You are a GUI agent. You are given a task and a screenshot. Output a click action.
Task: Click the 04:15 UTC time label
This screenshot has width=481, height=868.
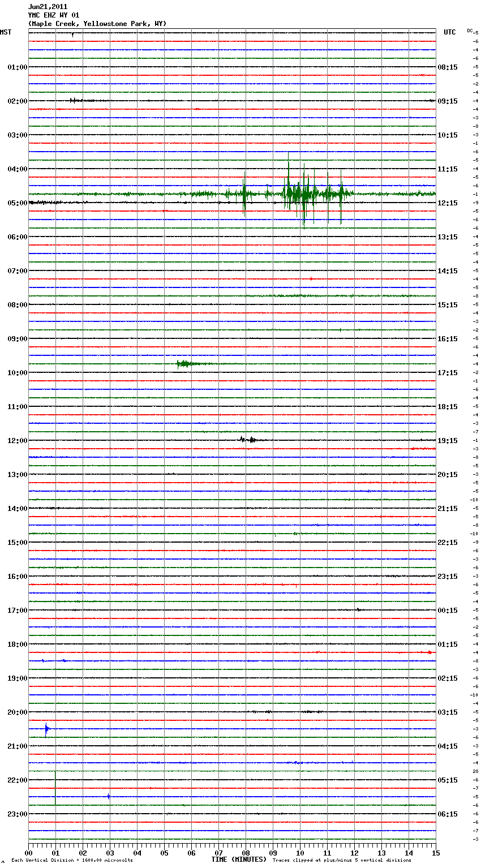click(448, 746)
